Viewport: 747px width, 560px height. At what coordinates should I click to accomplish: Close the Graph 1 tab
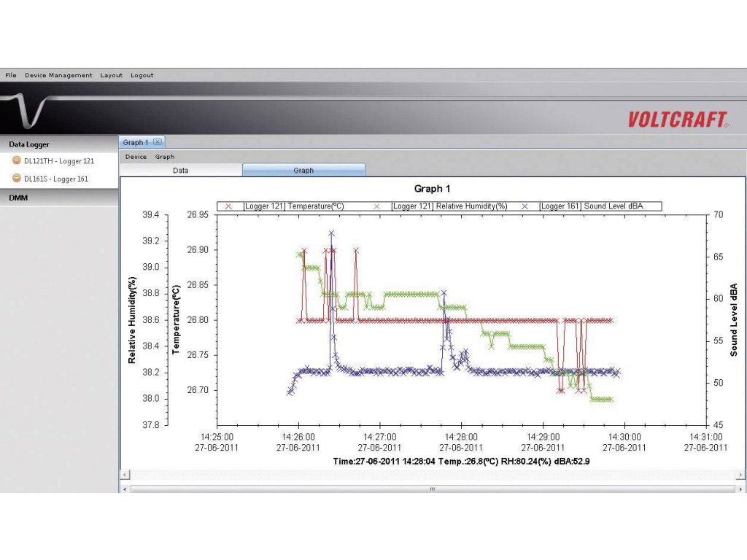coord(158,142)
